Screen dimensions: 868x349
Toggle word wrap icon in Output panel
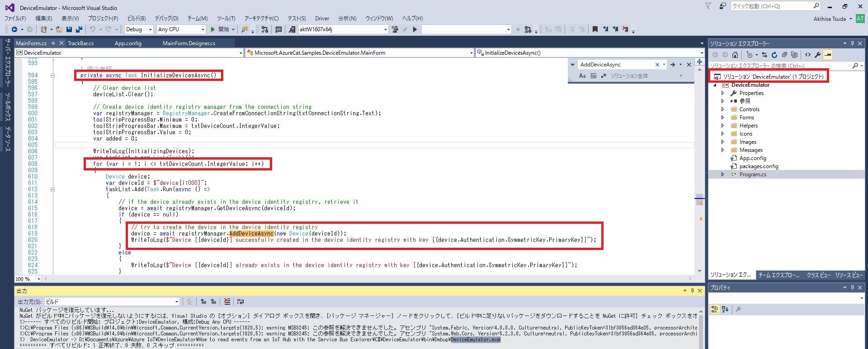click(x=241, y=302)
